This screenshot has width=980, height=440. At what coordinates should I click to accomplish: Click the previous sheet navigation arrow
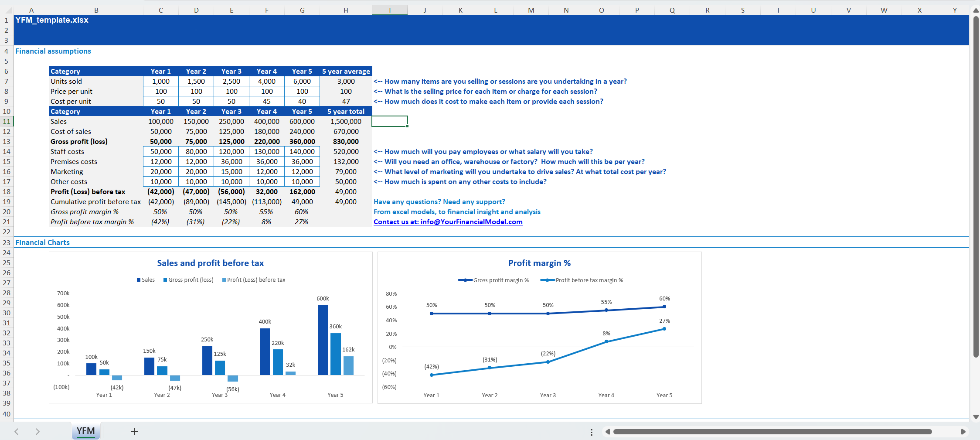tap(17, 431)
